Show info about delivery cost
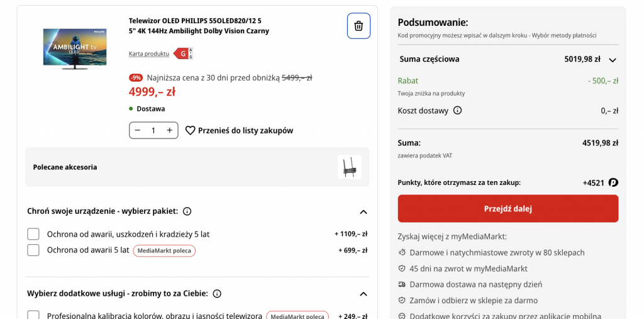 (x=457, y=111)
